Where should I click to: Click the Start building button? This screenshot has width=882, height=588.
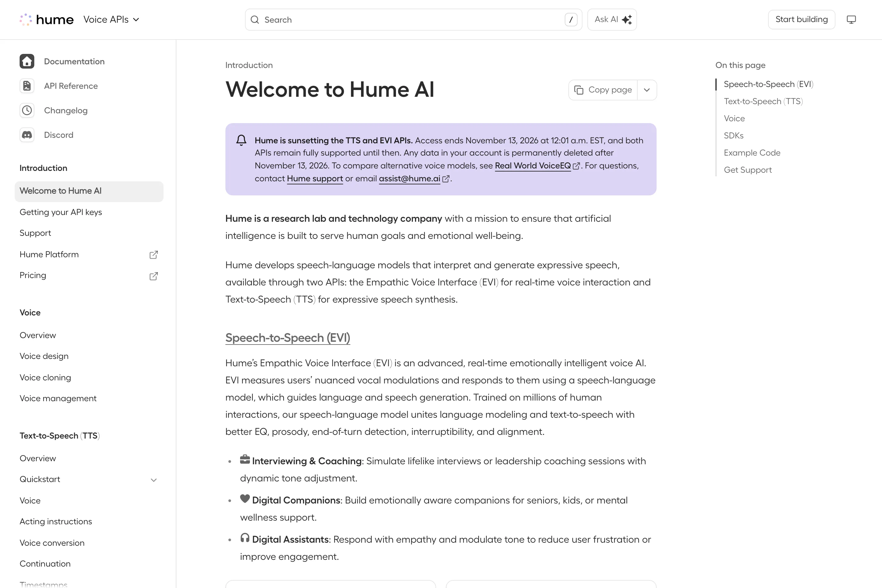pyautogui.click(x=801, y=20)
